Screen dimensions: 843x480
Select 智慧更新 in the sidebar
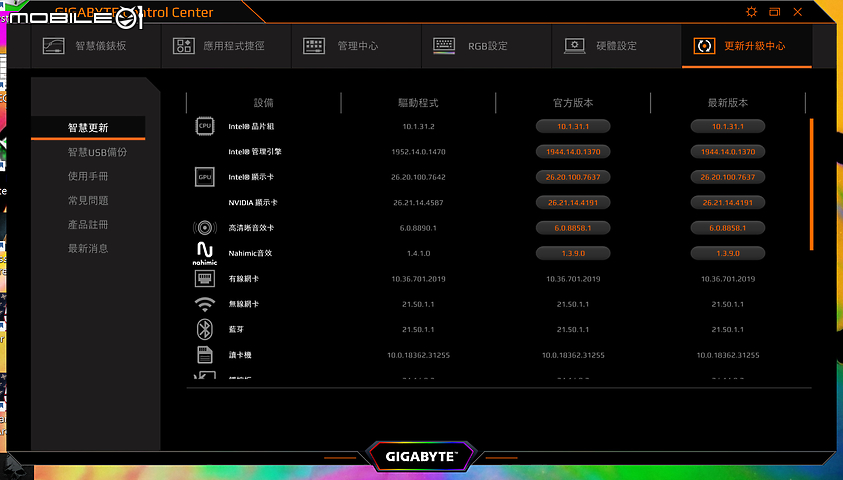point(88,128)
